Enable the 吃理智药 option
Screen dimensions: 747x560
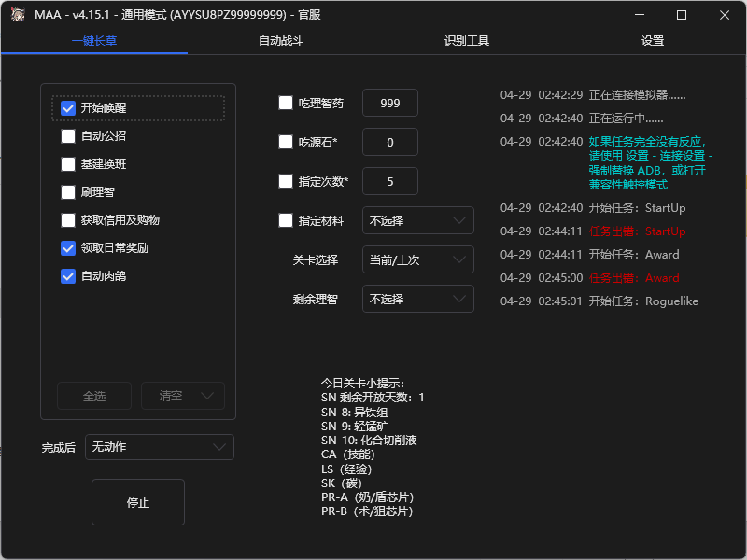point(286,103)
